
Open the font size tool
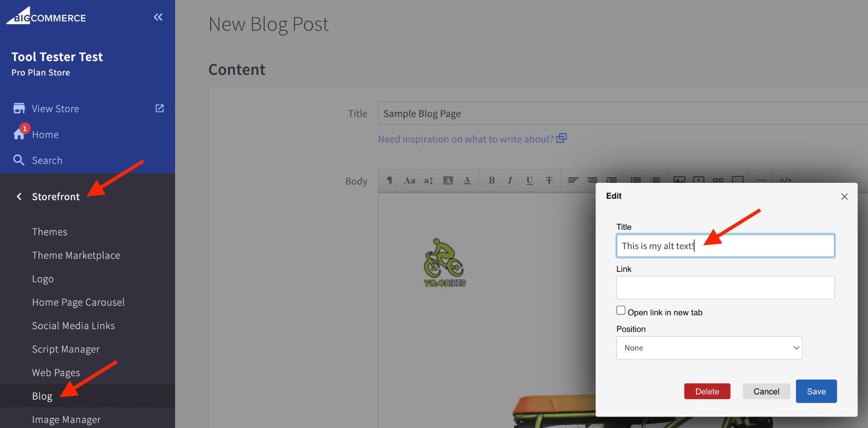pos(428,181)
